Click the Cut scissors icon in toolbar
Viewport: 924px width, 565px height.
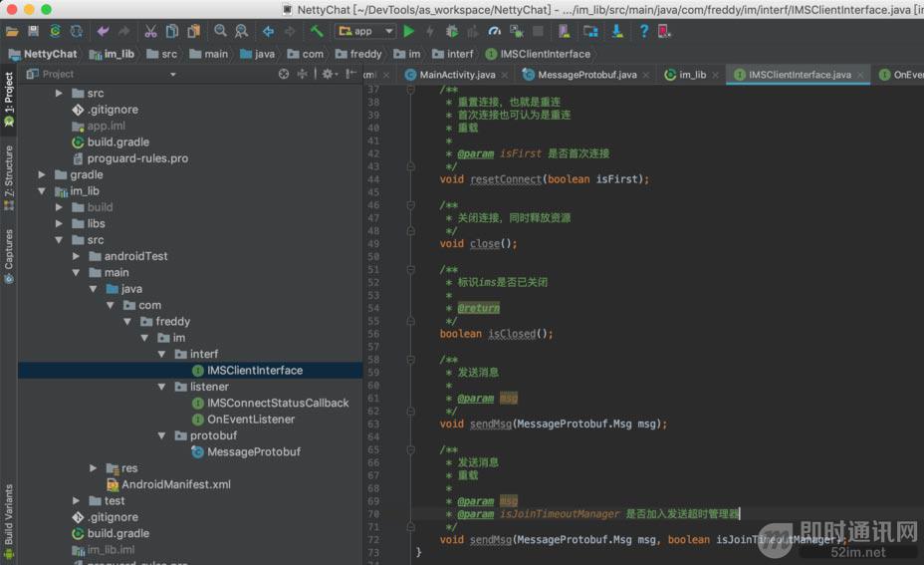(x=150, y=32)
